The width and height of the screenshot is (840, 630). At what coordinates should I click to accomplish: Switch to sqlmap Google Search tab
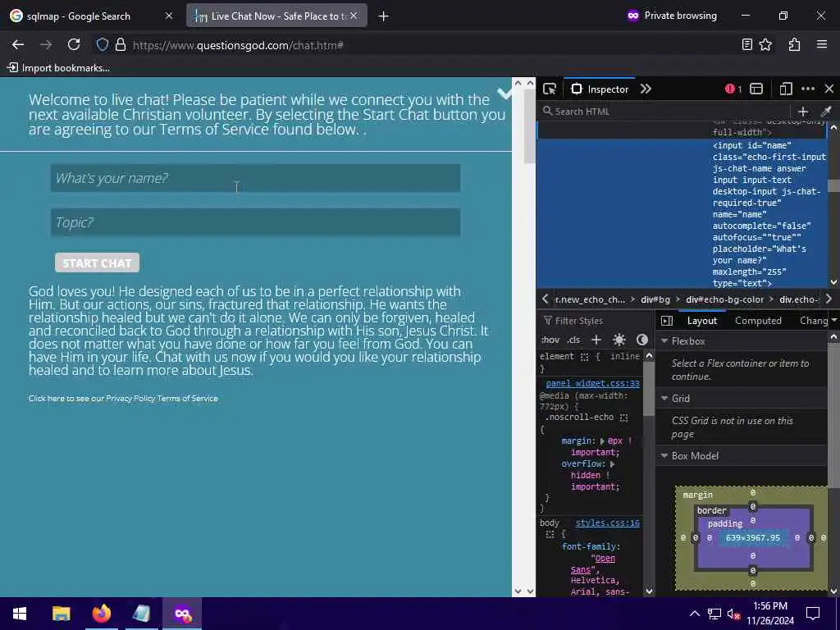point(91,16)
